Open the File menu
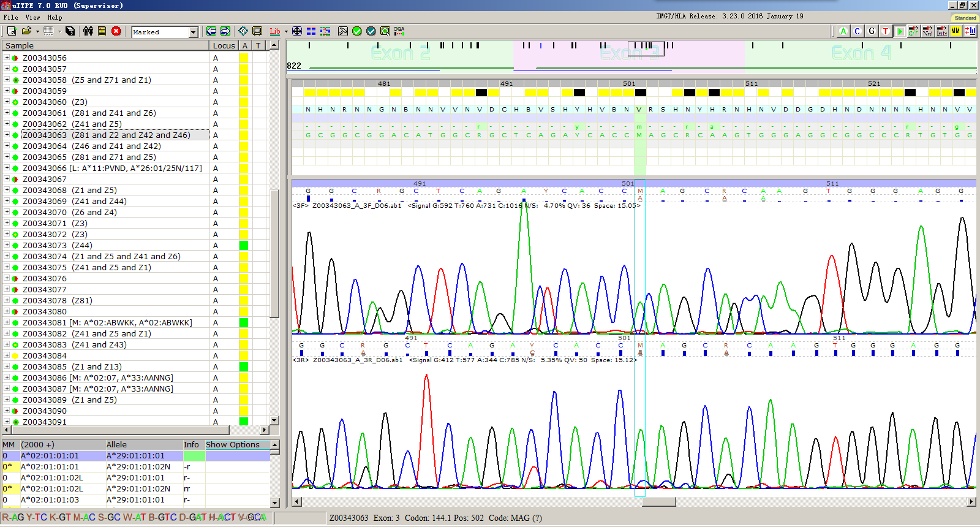980x527 pixels. point(10,17)
